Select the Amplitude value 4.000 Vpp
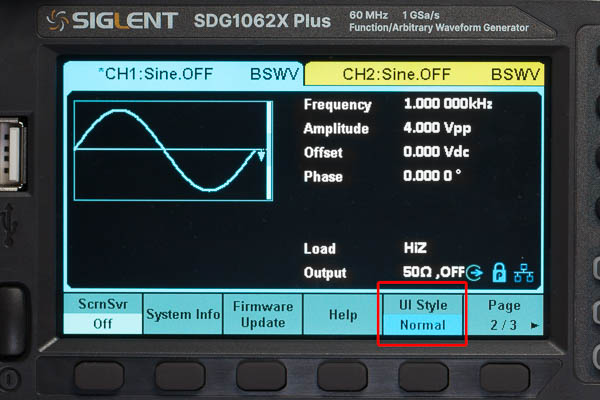The image size is (600, 400). pos(437,128)
